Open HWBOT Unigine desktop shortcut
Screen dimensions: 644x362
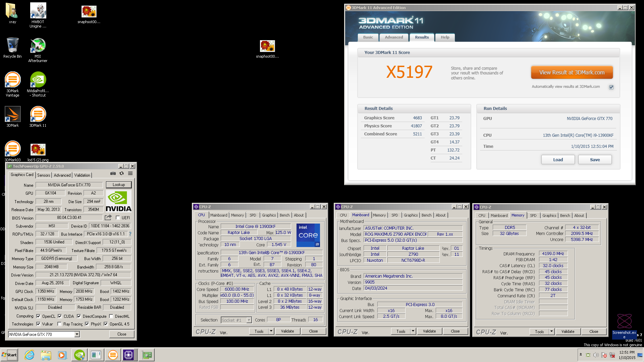coord(38,15)
